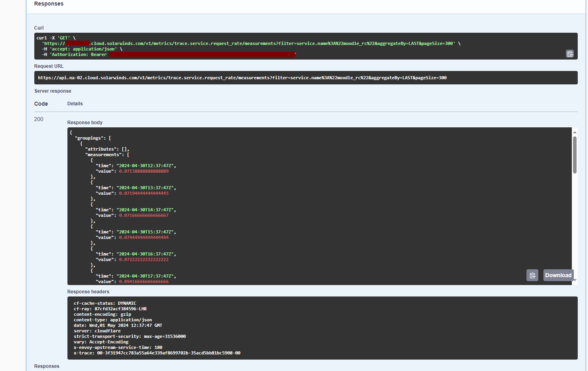
Task: Click the cf-ray header line
Action: [x=110, y=309]
